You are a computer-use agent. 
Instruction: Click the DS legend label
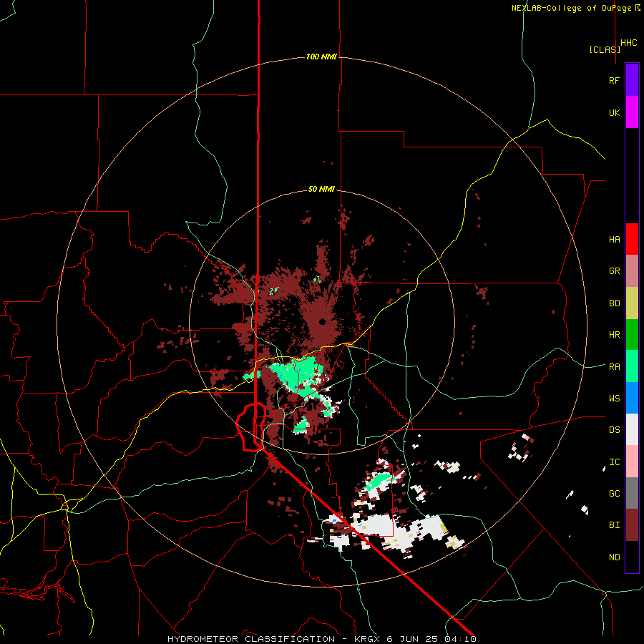point(614,429)
